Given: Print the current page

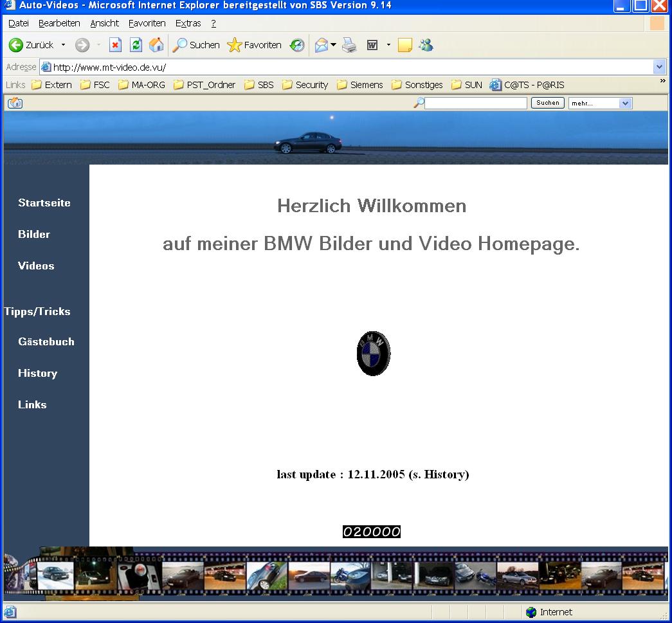Looking at the screenshot, I should 349,44.
